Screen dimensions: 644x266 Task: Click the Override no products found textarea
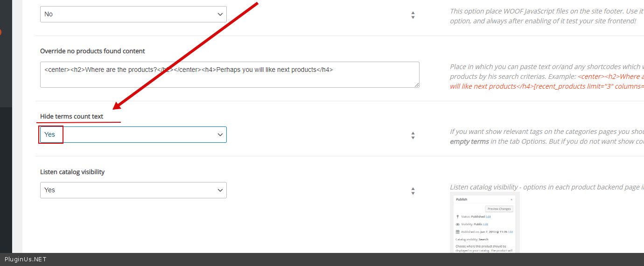click(230, 75)
